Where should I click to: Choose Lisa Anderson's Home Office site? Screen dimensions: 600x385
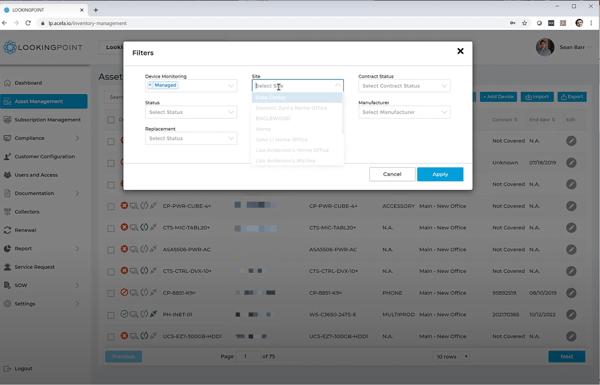click(297, 150)
